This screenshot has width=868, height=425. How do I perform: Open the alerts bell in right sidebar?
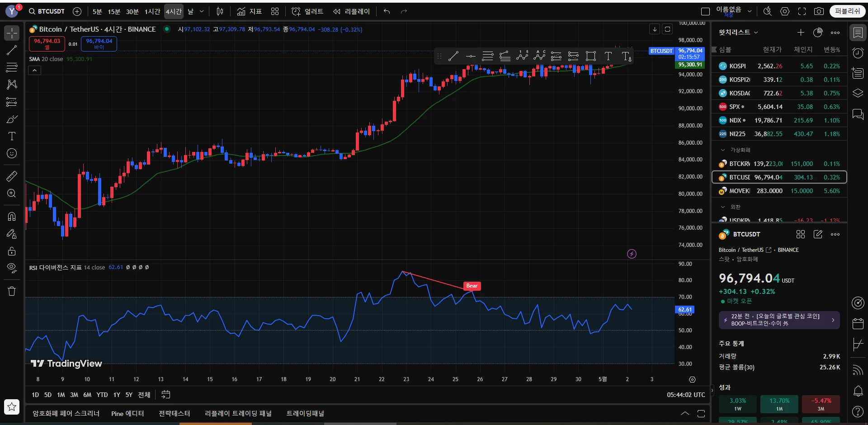[x=858, y=391]
